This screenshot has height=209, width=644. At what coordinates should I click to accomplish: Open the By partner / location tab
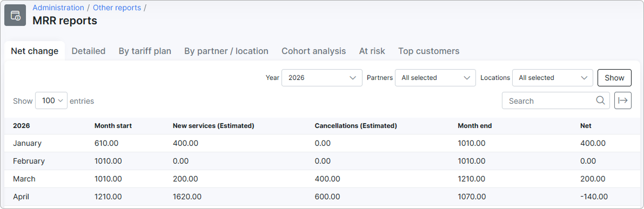(x=226, y=51)
